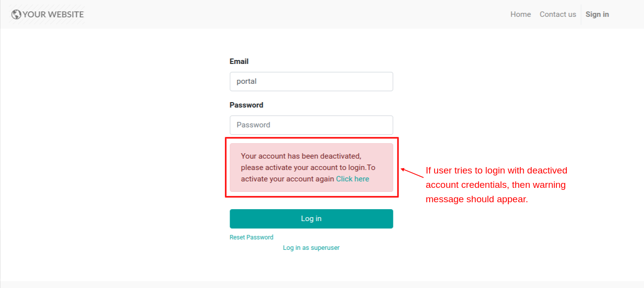Go to the Contact us page
The image size is (644, 288).
558,14
